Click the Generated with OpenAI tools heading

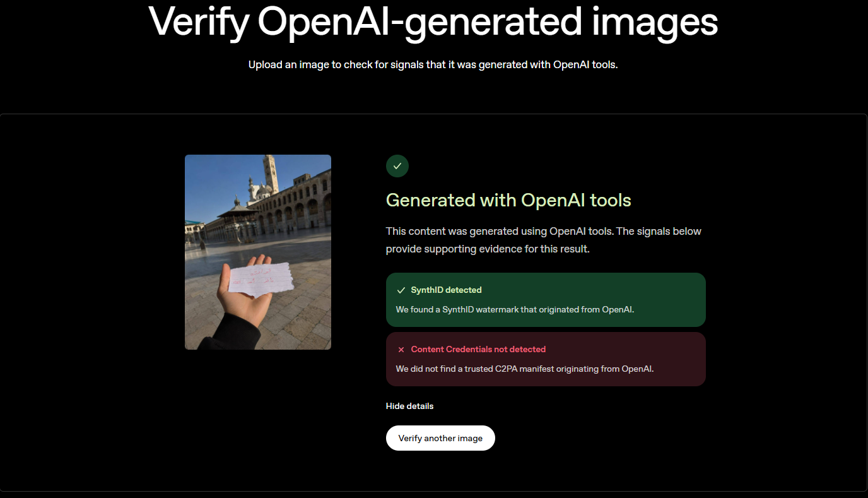click(508, 200)
